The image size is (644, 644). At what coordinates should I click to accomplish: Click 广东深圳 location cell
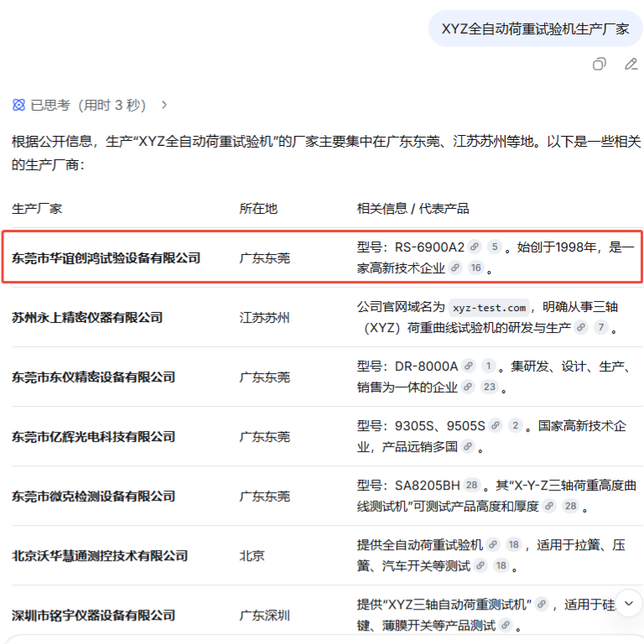point(264,615)
